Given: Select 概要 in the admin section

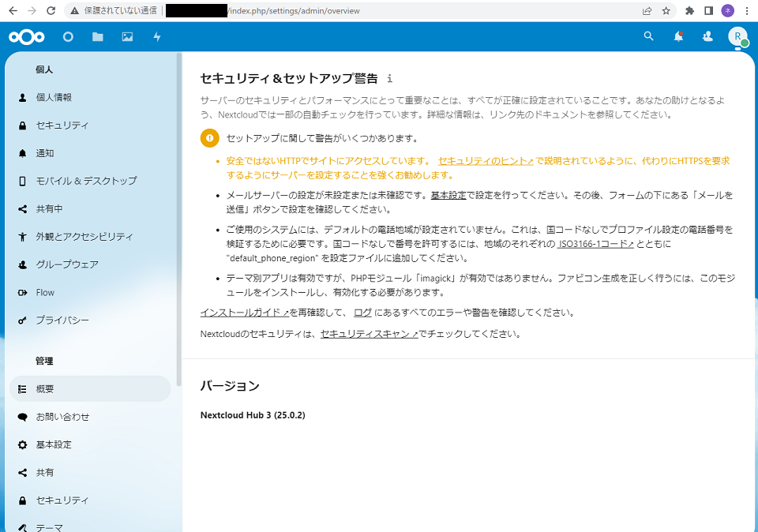Looking at the screenshot, I should point(90,389).
